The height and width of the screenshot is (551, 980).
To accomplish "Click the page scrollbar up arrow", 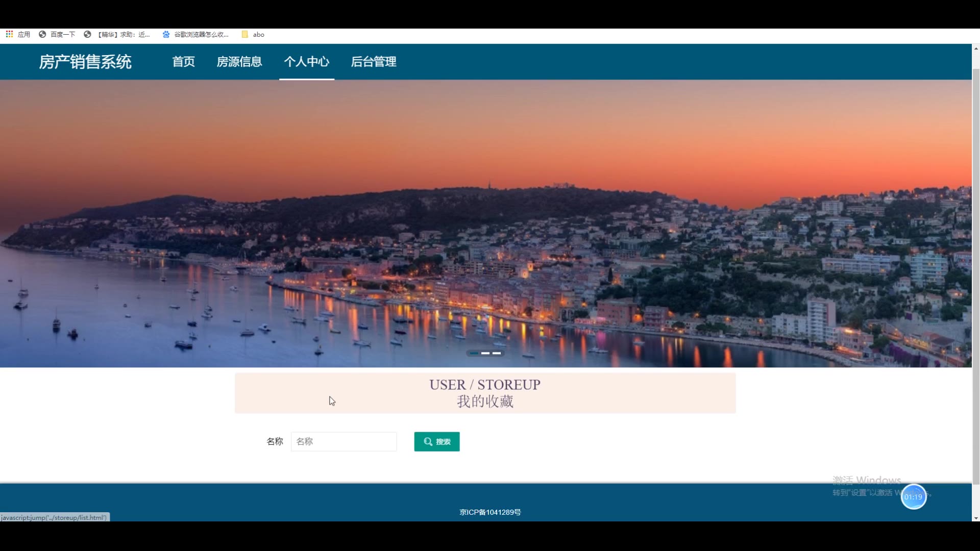I will point(976,48).
